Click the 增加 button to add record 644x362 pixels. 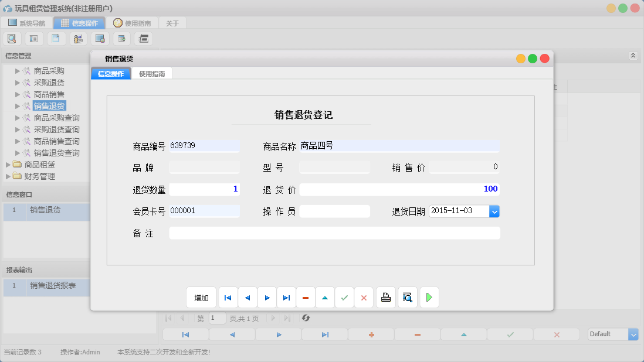point(201,297)
